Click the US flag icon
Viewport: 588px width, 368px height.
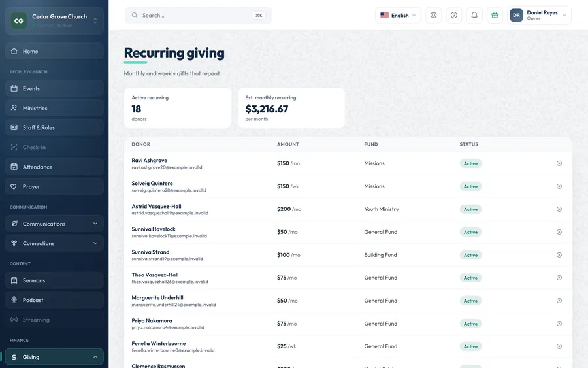click(384, 16)
